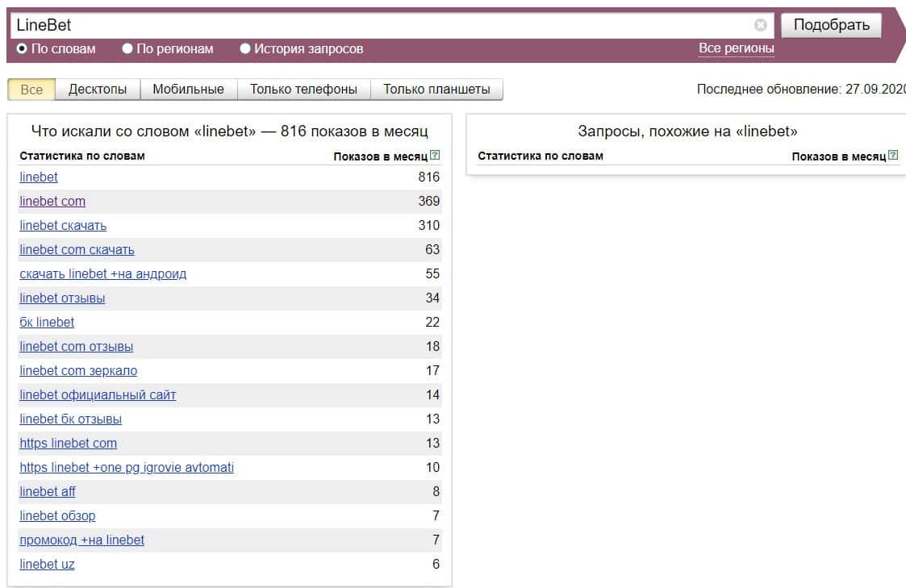Click the value 63 in results
This screenshot has height=588, width=906.
432,250
